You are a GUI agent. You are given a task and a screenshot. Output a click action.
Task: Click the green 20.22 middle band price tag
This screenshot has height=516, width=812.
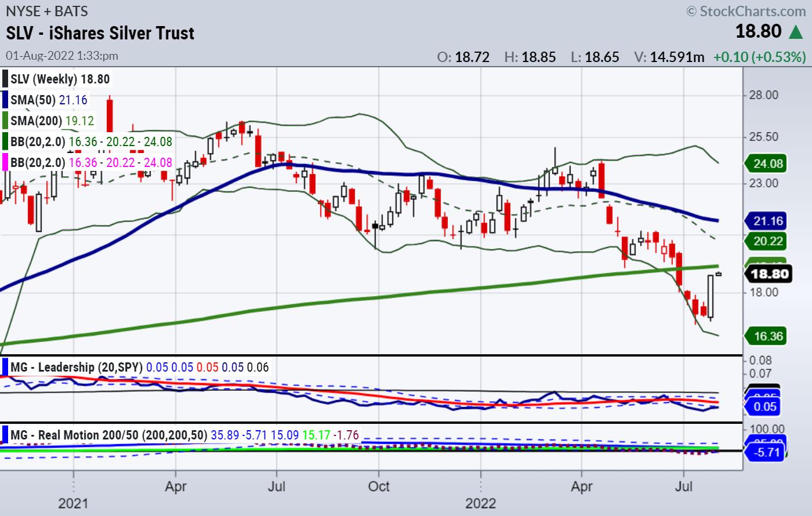[765, 241]
